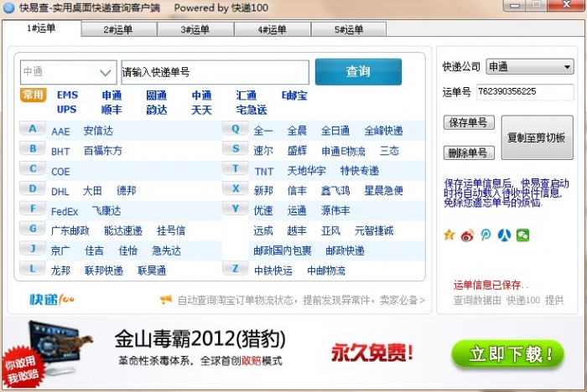
Task: Select 天地华宇 courier
Action: pyautogui.click(x=307, y=171)
